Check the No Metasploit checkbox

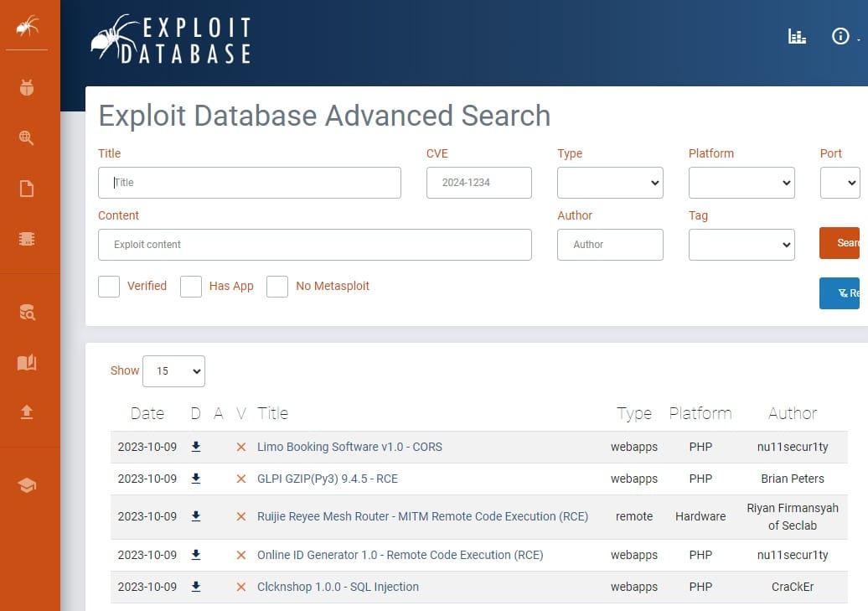point(277,287)
